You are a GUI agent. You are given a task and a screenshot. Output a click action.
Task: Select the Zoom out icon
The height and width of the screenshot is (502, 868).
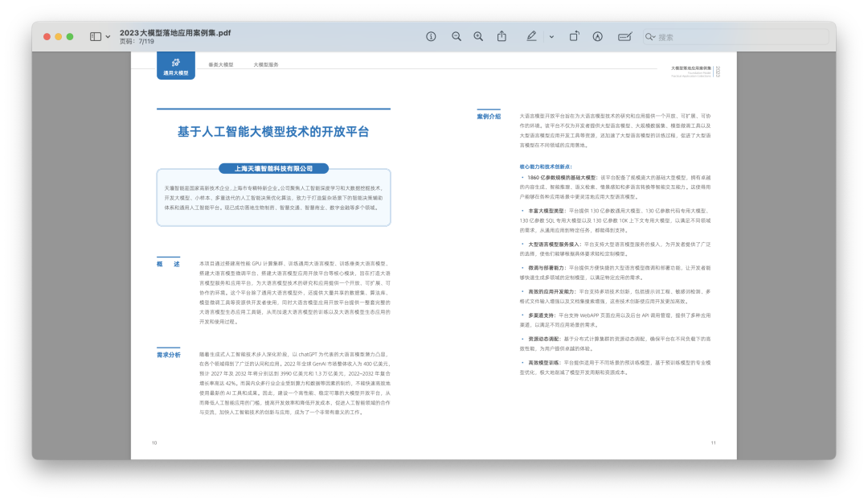pyautogui.click(x=456, y=36)
